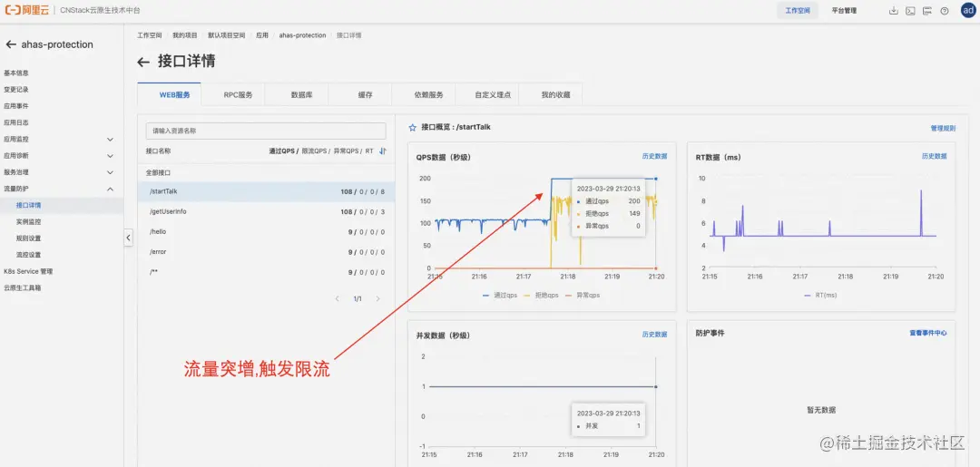Viewport: 980px width, 467px height.
Task: Go to next page in interface list
Action: (x=377, y=299)
